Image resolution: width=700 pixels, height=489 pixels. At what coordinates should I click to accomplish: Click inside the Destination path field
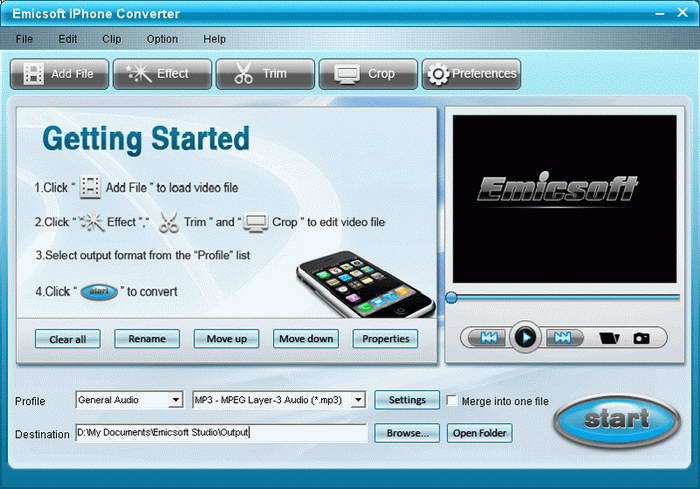tap(221, 433)
